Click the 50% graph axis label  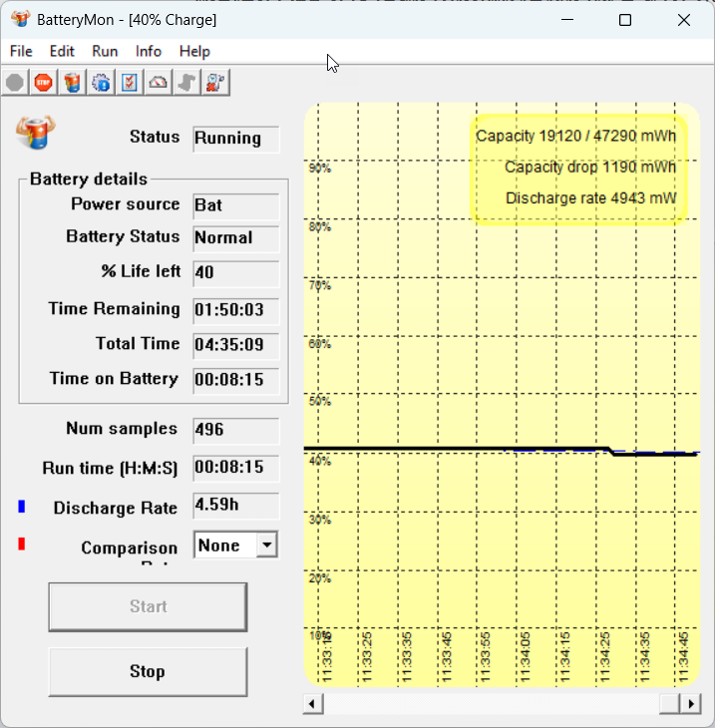320,401
